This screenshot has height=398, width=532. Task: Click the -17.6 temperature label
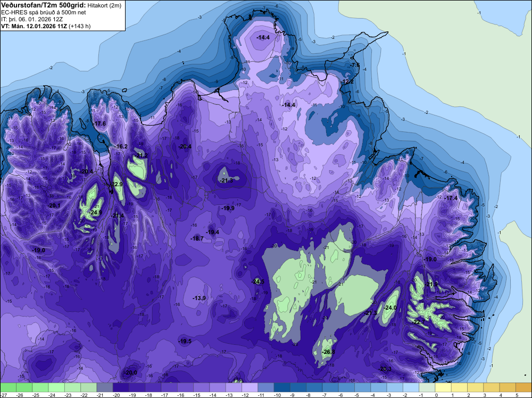99,124
